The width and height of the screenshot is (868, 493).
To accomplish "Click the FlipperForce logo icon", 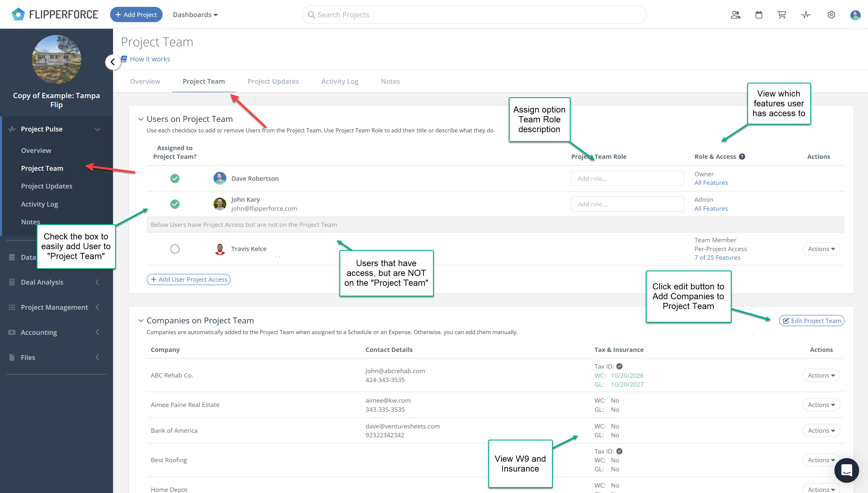I will point(18,14).
